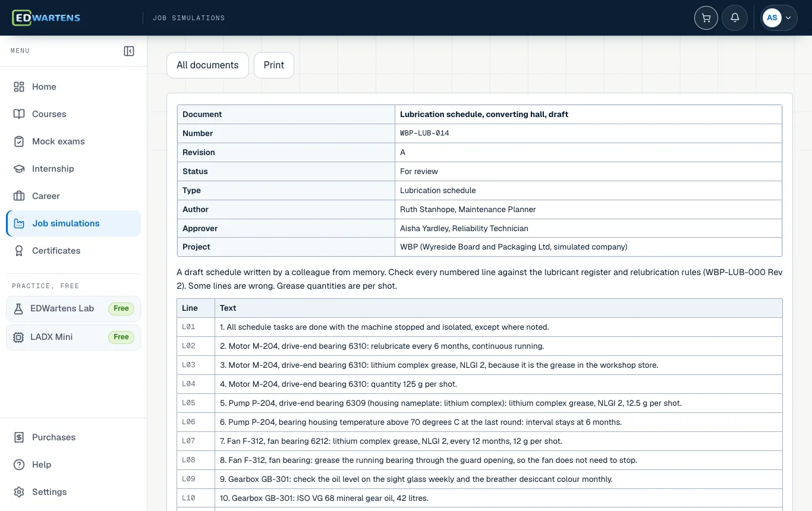Click the Courses book icon
The image size is (812, 511).
click(x=19, y=114)
